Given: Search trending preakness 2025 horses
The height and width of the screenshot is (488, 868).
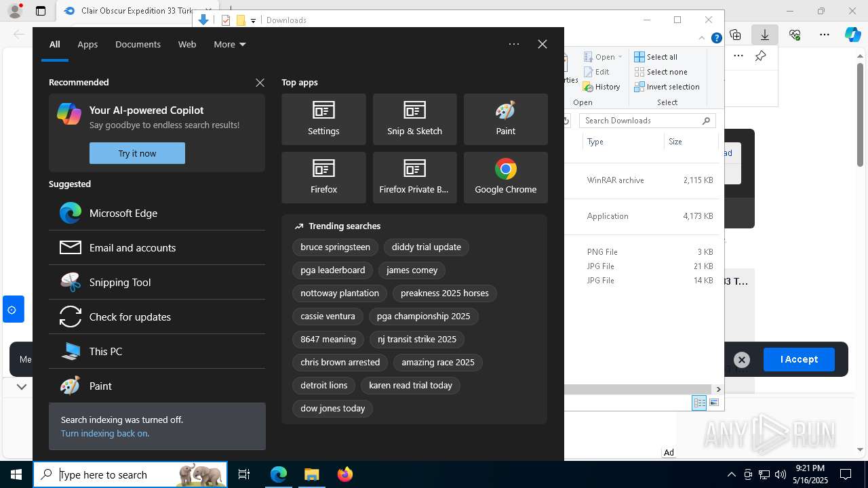Looking at the screenshot, I should click(x=444, y=293).
